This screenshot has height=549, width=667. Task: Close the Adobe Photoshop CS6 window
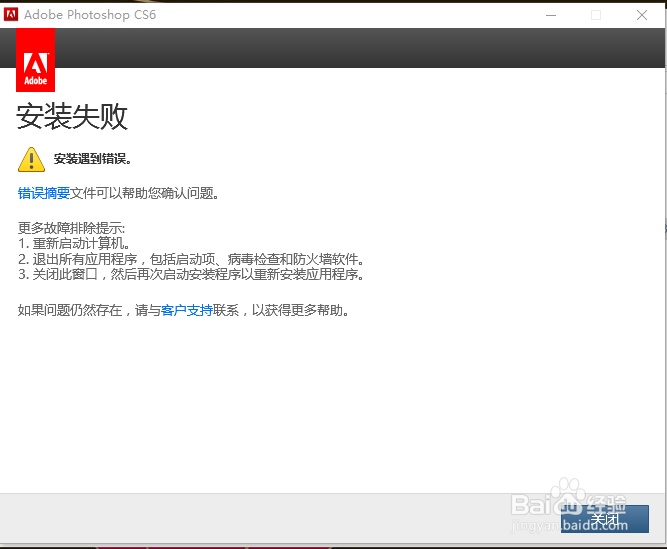coord(641,15)
